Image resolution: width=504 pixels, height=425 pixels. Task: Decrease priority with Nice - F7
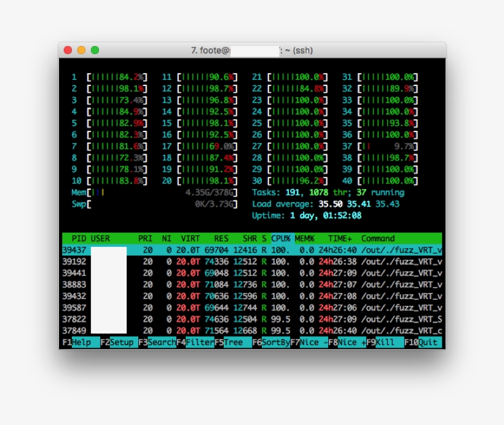tap(309, 343)
